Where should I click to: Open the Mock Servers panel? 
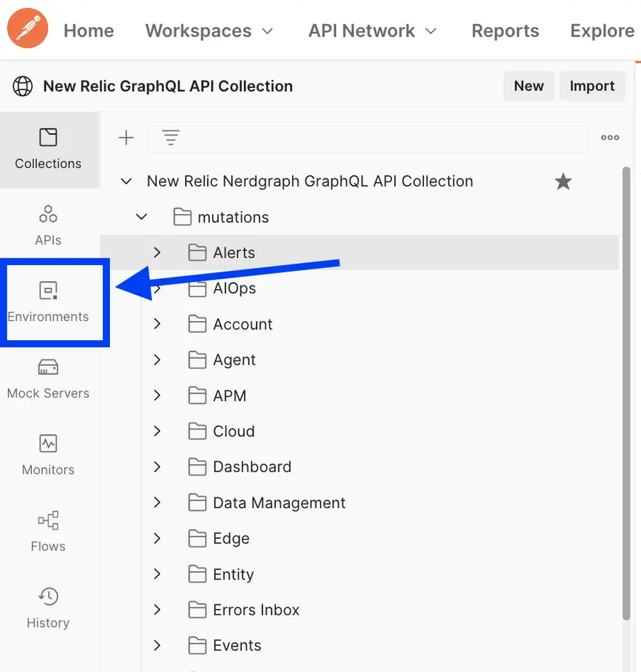[x=48, y=379]
